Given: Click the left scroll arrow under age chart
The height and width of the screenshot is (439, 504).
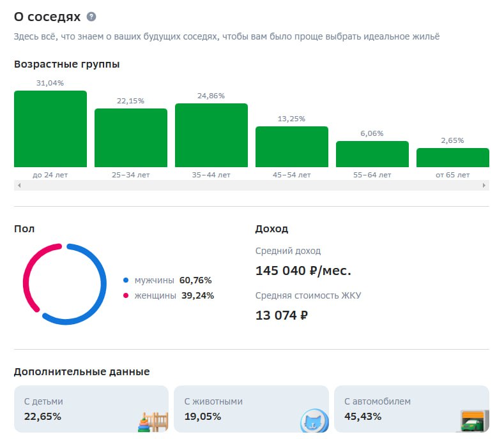Looking at the screenshot, I should coord(19,186).
